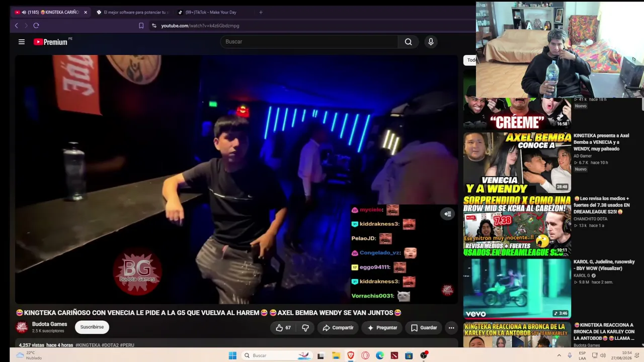Image resolution: width=644 pixels, height=362 pixels.
Task: Dislike the video with thumbs-down button
Action: click(x=305, y=328)
